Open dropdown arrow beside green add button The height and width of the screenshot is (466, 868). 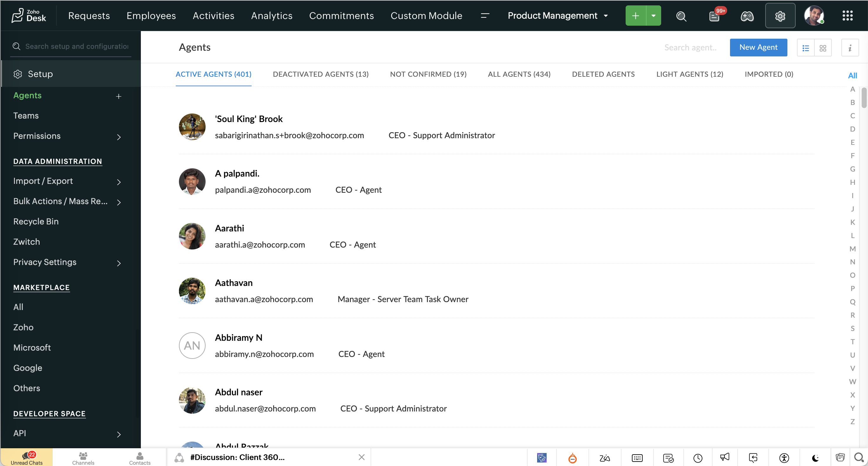(x=653, y=16)
